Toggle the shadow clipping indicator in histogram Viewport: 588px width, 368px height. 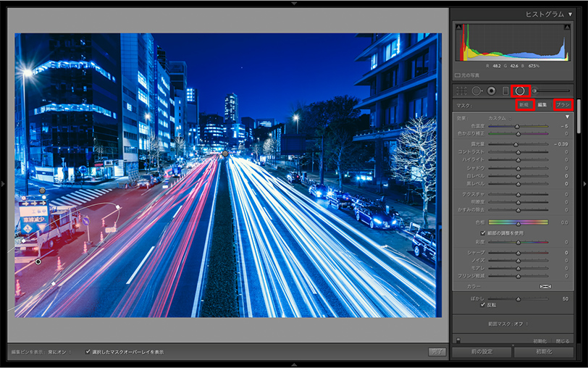pos(458,26)
